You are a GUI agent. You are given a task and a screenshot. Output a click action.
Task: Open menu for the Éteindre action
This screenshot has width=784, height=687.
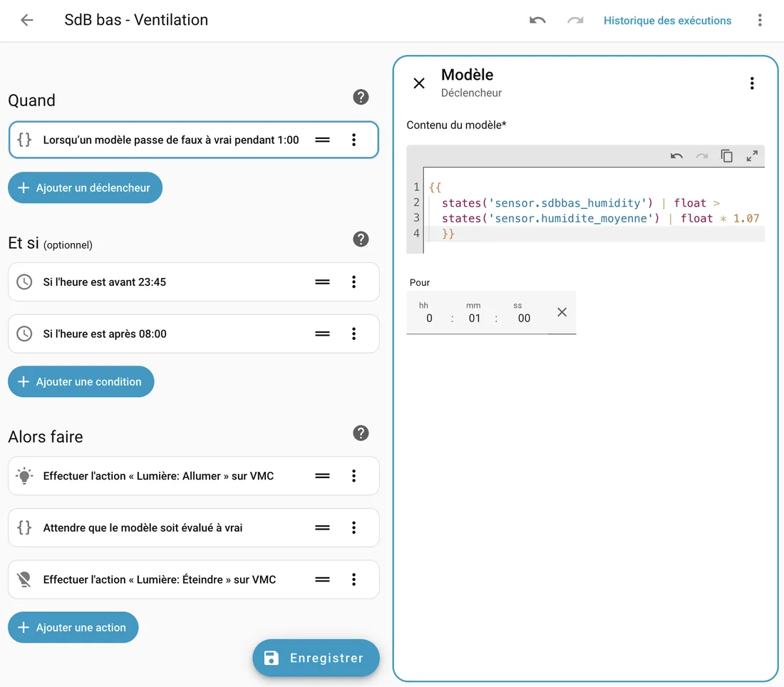[354, 579]
